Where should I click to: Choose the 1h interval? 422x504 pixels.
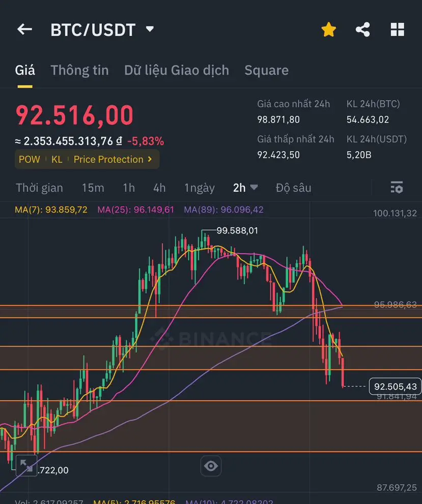[129, 188]
